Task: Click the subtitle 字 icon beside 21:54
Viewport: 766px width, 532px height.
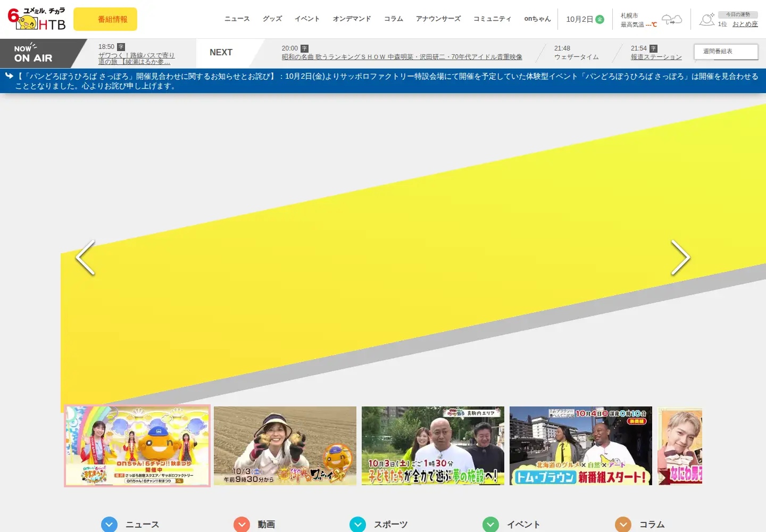Action: click(x=653, y=48)
